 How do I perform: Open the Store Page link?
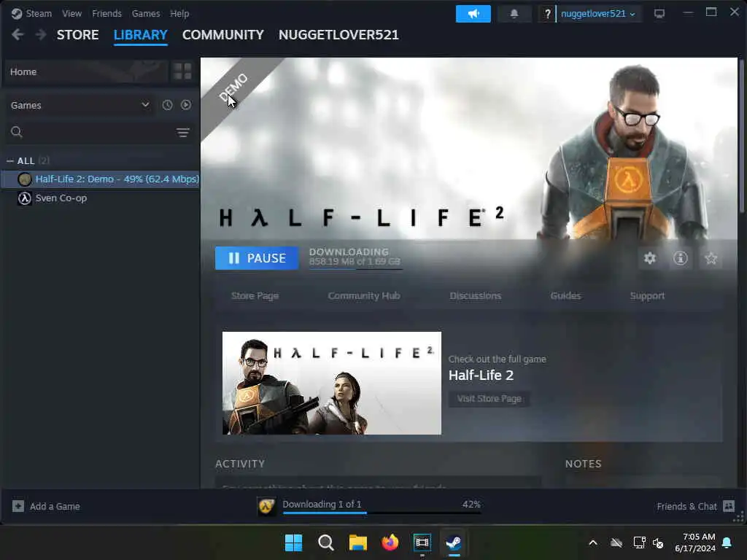(255, 296)
